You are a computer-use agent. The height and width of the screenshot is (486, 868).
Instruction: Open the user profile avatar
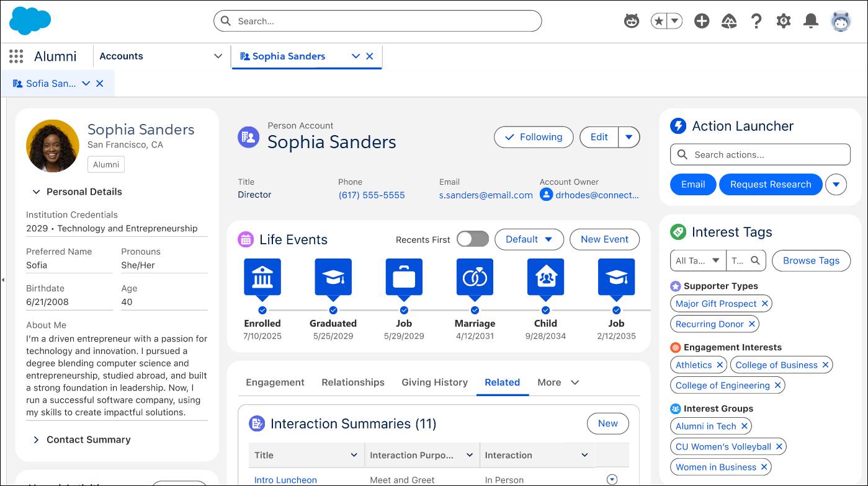pyautogui.click(x=841, y=21)
